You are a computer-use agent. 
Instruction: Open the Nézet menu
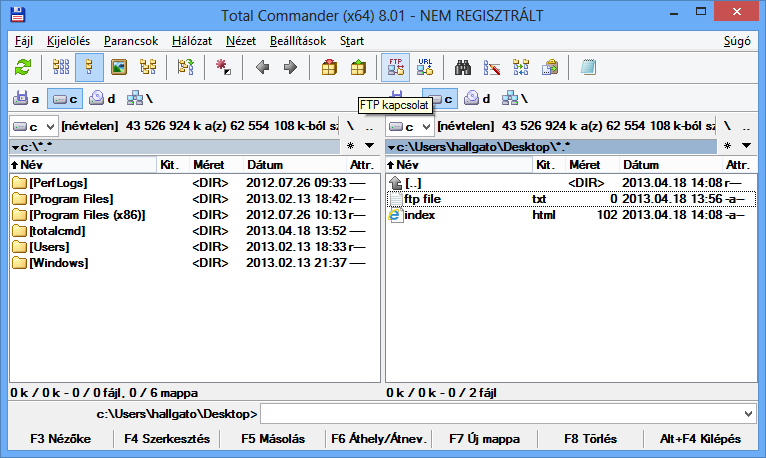[241, 41]
